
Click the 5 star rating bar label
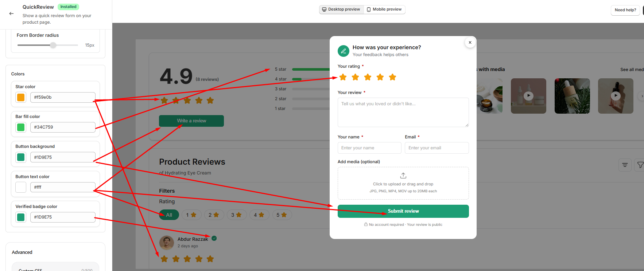pos(280,69)
